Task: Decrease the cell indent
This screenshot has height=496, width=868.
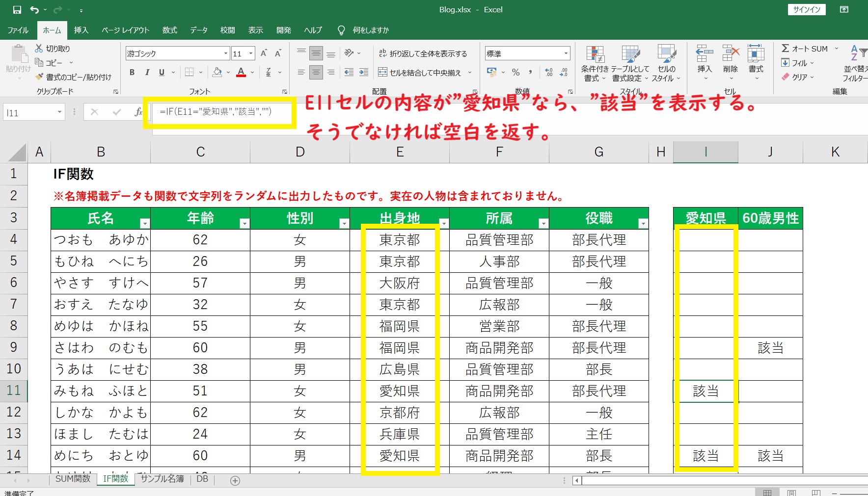Action: pyautogui.click(x=349, y=73)
